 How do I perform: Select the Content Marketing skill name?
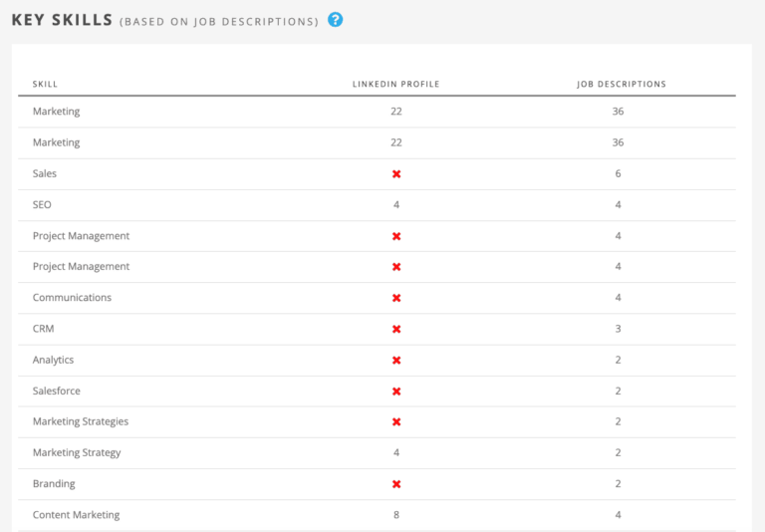click(76, 515)
